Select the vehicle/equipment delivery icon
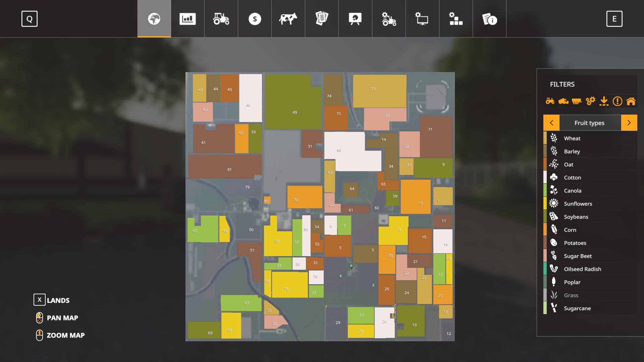The height and width of the screenshot is (362, 644). coord(603,101)
